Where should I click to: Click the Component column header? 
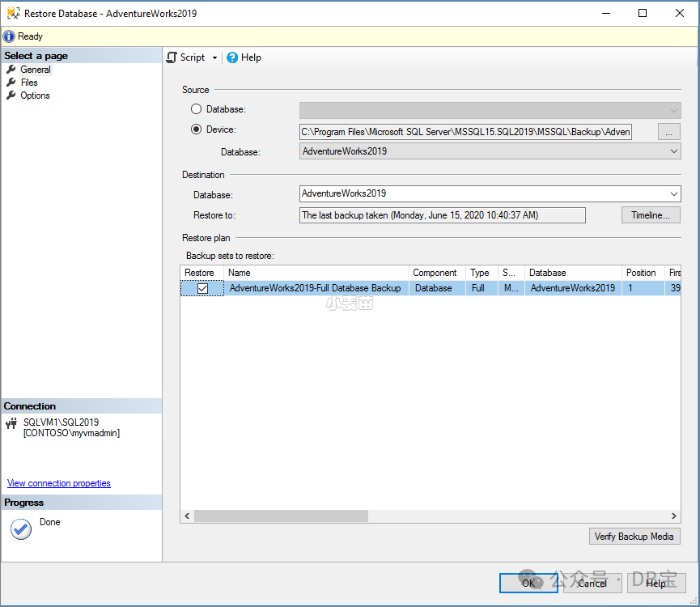coord(437,273)
